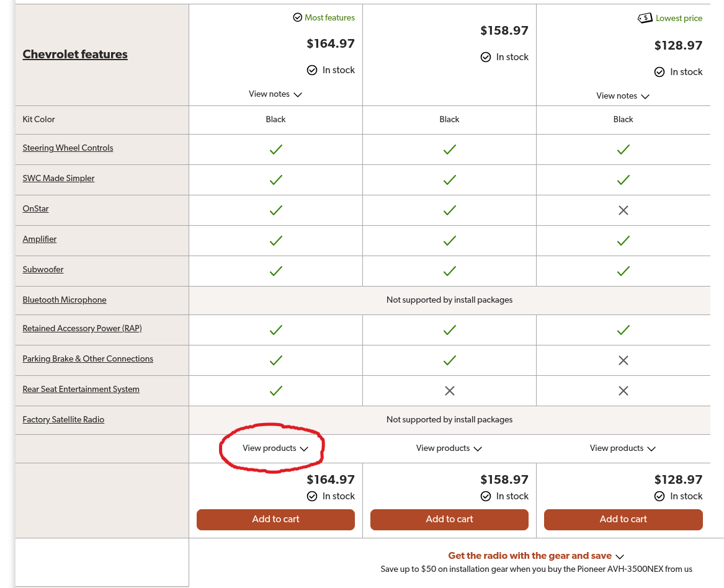Screen dimensions: 724x588
Task: Click Rear Seat Entertainment checkmark in $164.97 column
Action: click(275, 391)
